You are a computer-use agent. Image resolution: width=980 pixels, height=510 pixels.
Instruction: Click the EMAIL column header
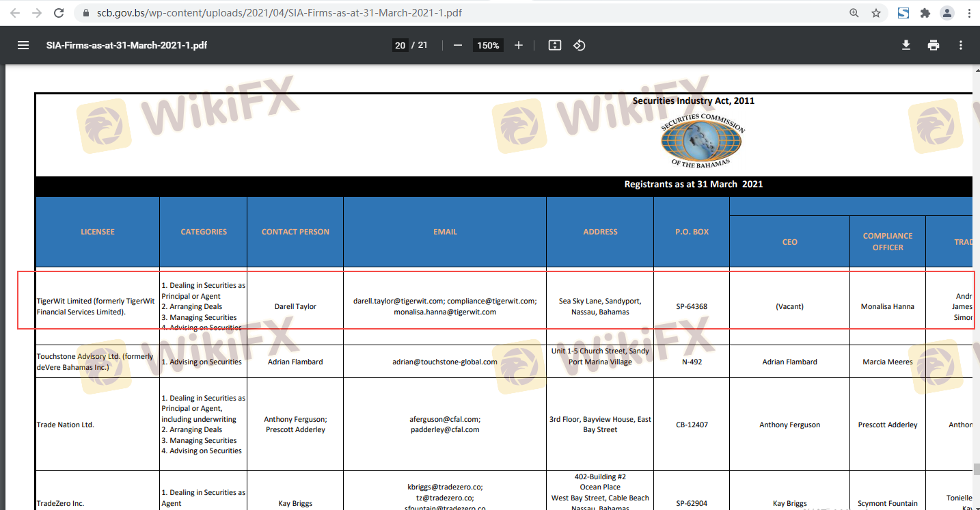coord(445,232)
